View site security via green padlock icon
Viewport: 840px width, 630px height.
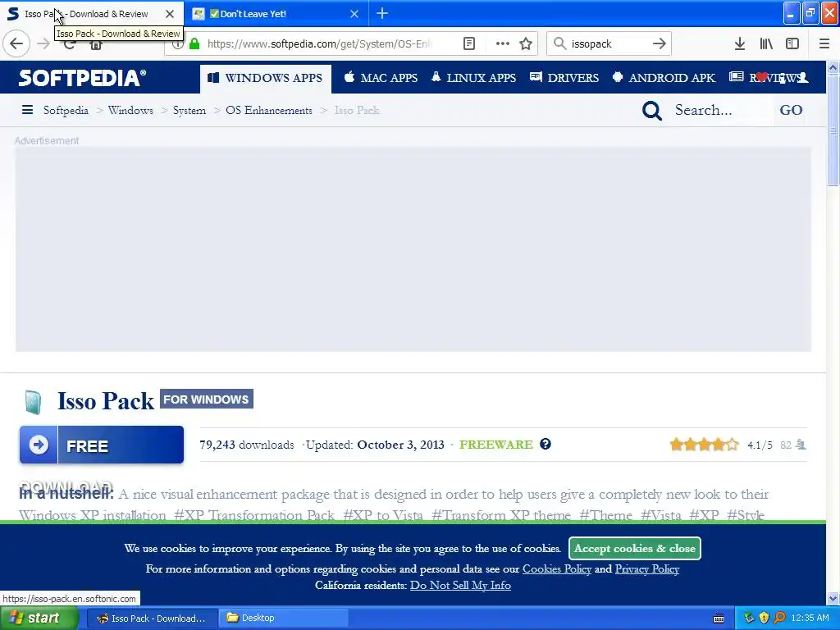pos(195,43)
